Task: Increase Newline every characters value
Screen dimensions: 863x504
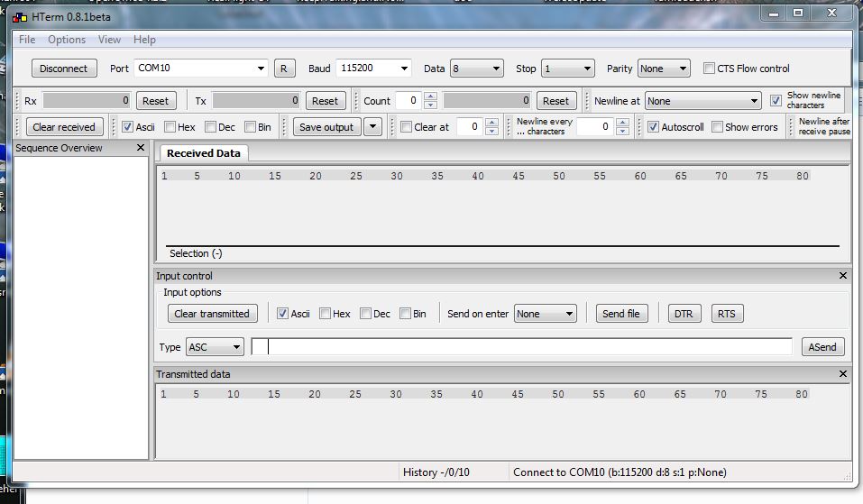Action: click(x=622, y=122)
